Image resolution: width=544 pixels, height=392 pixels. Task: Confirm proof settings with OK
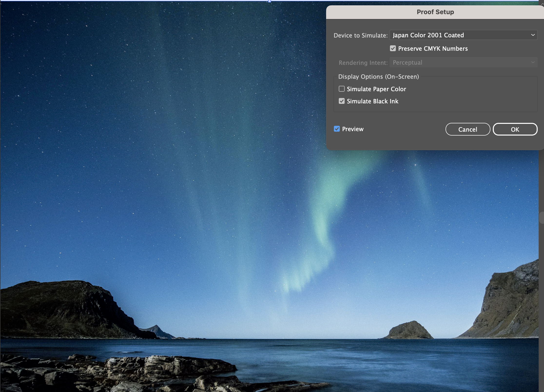515,129
